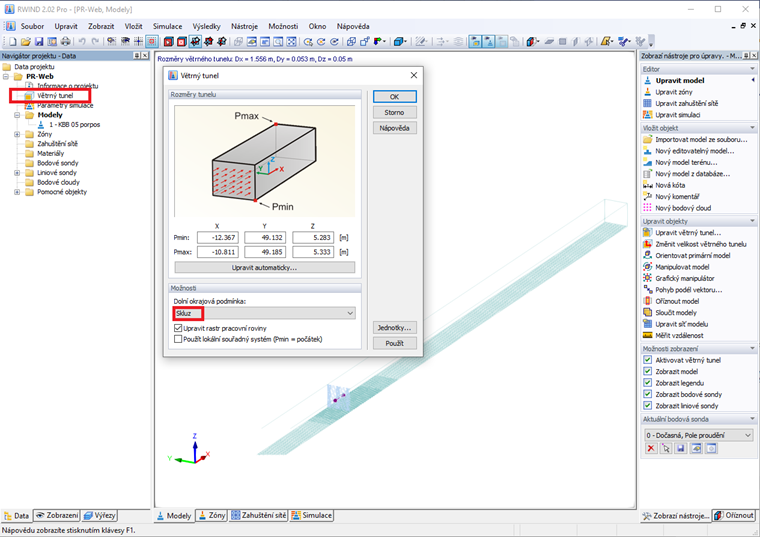Click the red stop simulation cube icon
The height and width of the screenshot is (537, 760).
[x=182, y=42]
